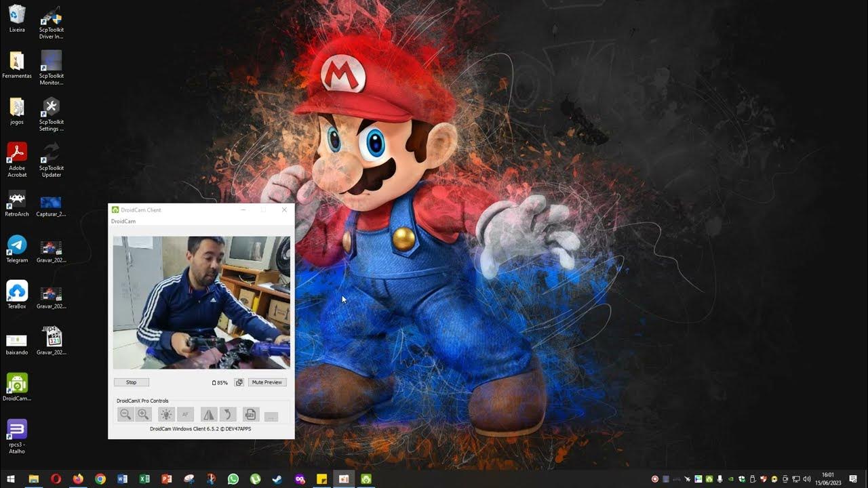Trigger autofocus with the AF button
Viewport: 868px width, 488px height.
[185, 414]
